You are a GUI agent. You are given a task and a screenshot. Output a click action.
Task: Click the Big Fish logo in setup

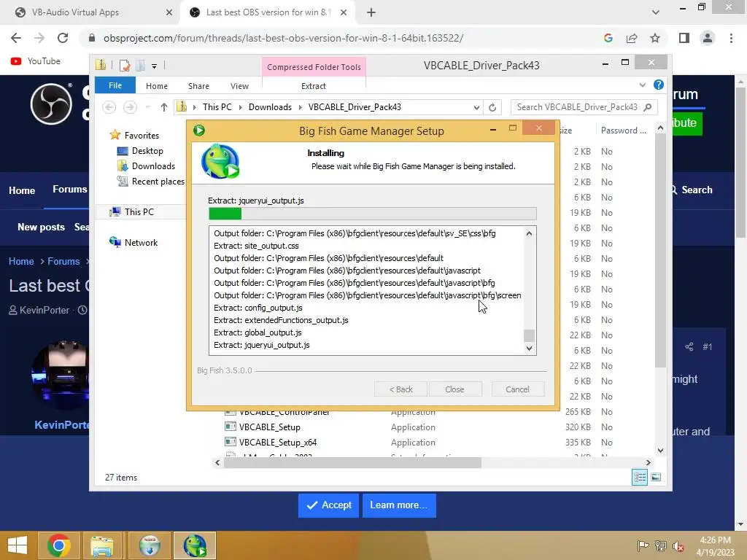tap(220, 161)
